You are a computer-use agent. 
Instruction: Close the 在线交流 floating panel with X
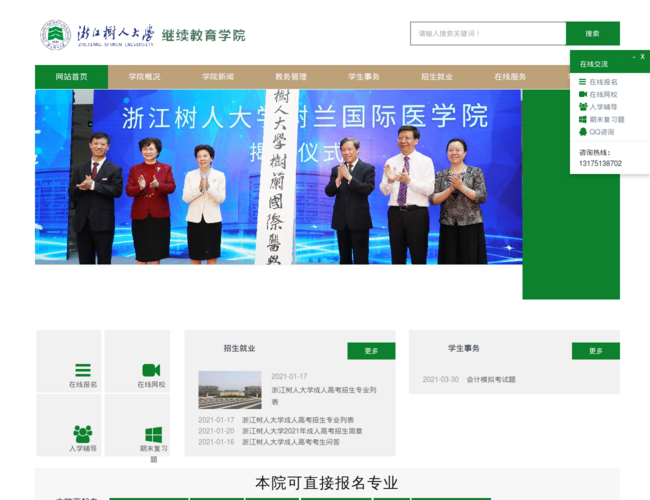[643, 57]
